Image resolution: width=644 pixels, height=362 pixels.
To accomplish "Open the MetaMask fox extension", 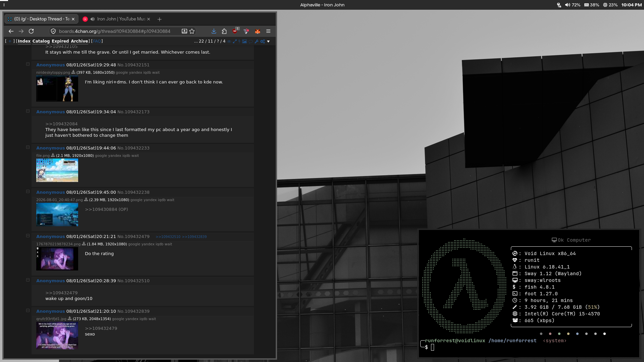I will [x=258, y=31].
